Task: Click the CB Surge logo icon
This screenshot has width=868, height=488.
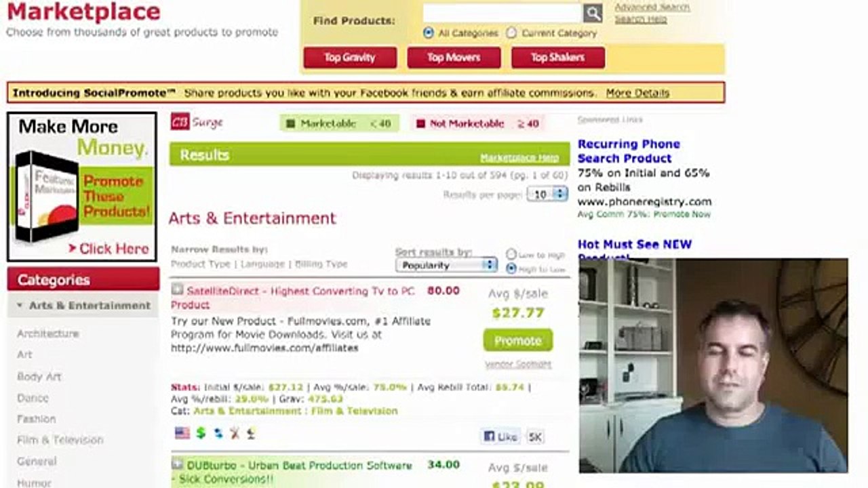Action: coord(180,122)
